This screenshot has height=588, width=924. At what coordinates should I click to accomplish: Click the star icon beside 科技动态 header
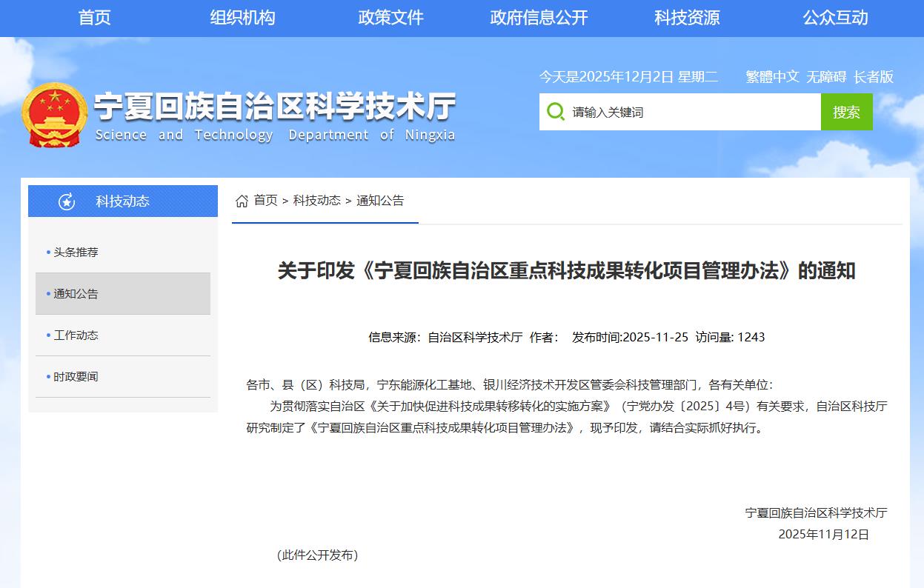(67, 201)
